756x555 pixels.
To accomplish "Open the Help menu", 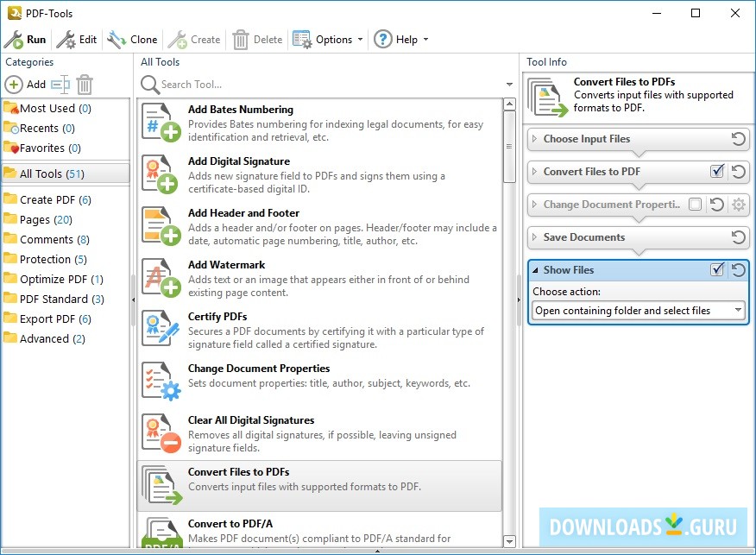I will coord(401,40).
